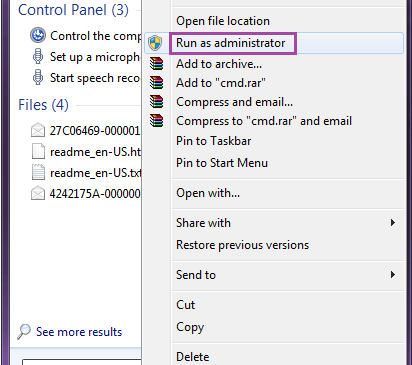Viewport: 412px width, 365px height.
Task: Select Pin to Taskbar
Action: (214, 141)
